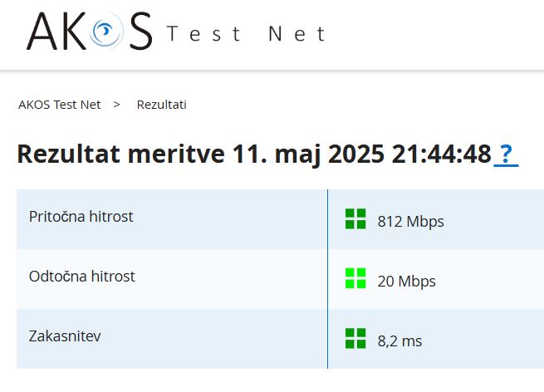This screenshot has height=392, width=544.
Task: Click the Rezultat meritve heading text
Action: (120, 154)
